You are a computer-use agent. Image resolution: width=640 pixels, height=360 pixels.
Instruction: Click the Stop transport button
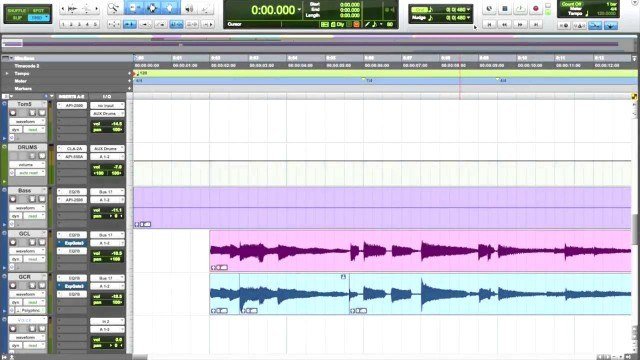(x=505, y=9)
